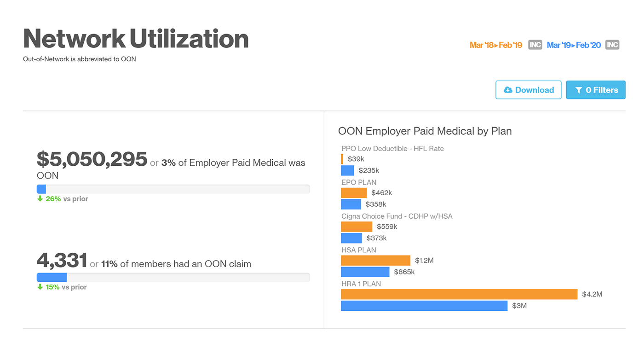Select the HRA 1 PLAN blue $3M bar
This screenshot has width=644, height=337.
pos(424,306)
